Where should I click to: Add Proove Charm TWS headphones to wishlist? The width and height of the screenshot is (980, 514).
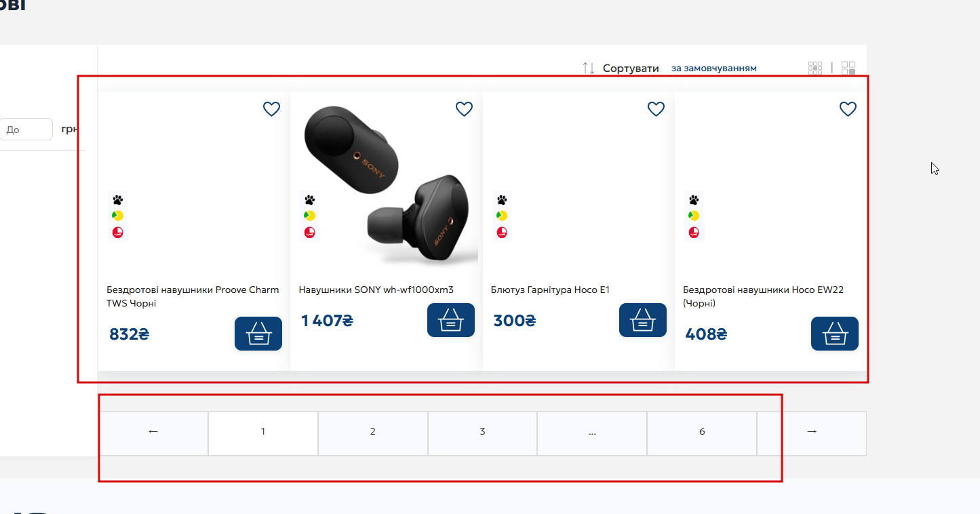271,108
